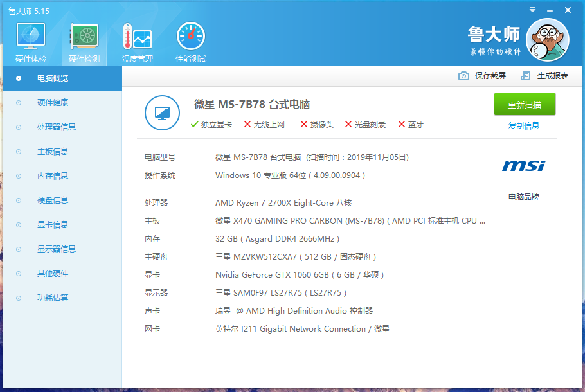This screenshot has width=585, height=392.
Task: Click the report icon for 生成报表
Action: pyautogui.click(x=525, y=76)
